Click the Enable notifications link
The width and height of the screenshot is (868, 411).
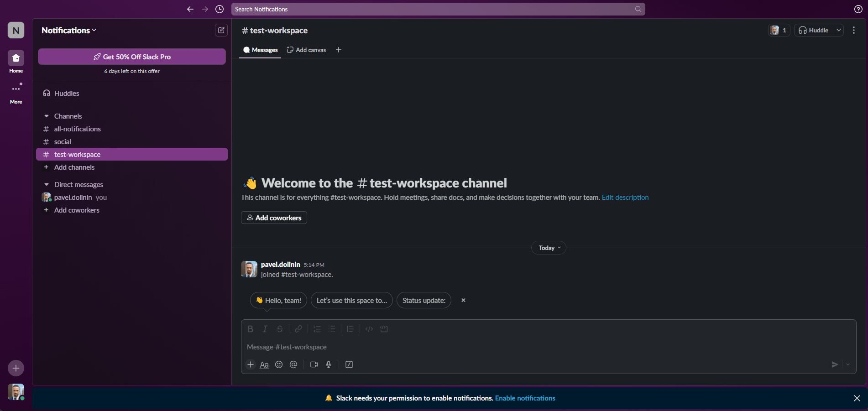(525, 398)
